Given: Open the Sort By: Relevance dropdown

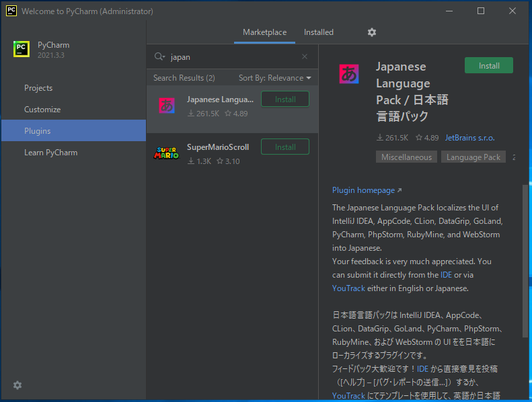Looking at the screenshot, I should [x=275, y=78].
